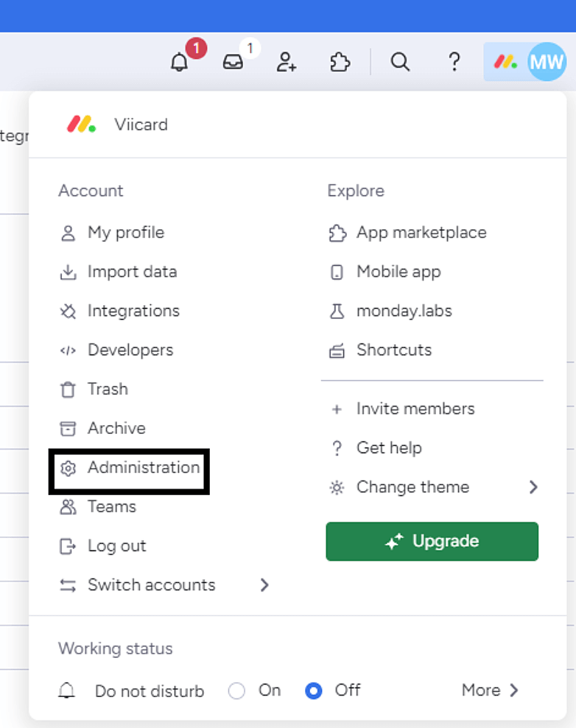The height and width of the screenshot is (728, 576).
Task: Open the inbox tray icon
Action: click(233, 63)
